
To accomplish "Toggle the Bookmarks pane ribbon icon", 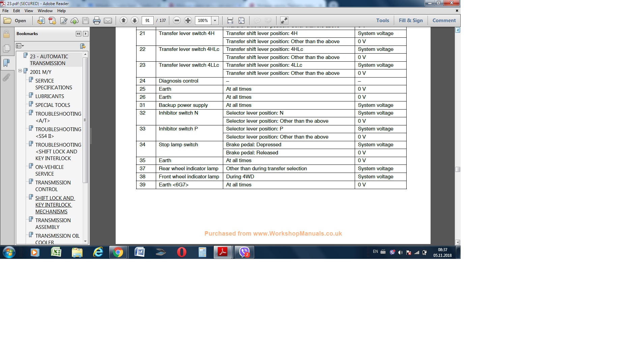I will click(6, 63).
